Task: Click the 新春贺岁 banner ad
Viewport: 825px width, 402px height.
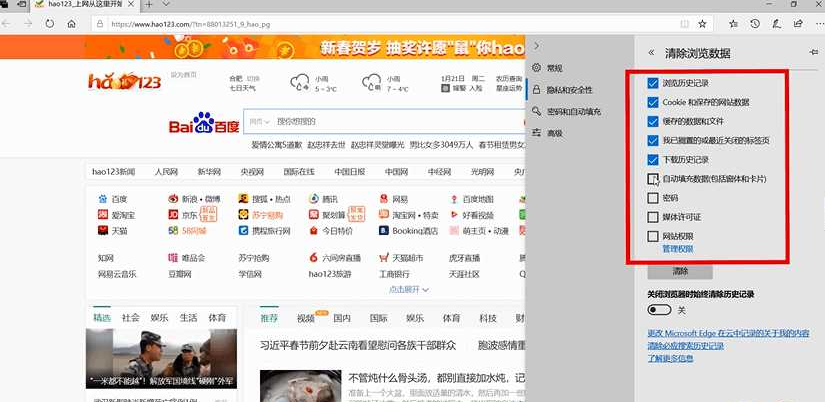Action: click(x=305, y=47)
